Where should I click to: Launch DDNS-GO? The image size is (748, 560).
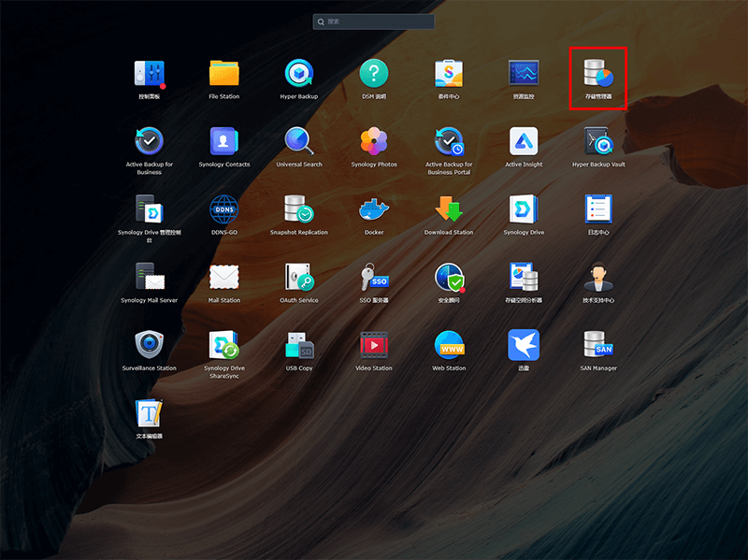224,209
